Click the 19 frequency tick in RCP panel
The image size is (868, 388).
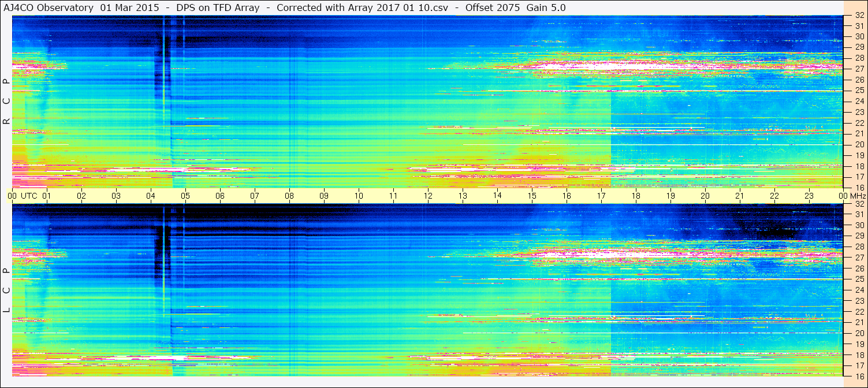tap(859, 155)
